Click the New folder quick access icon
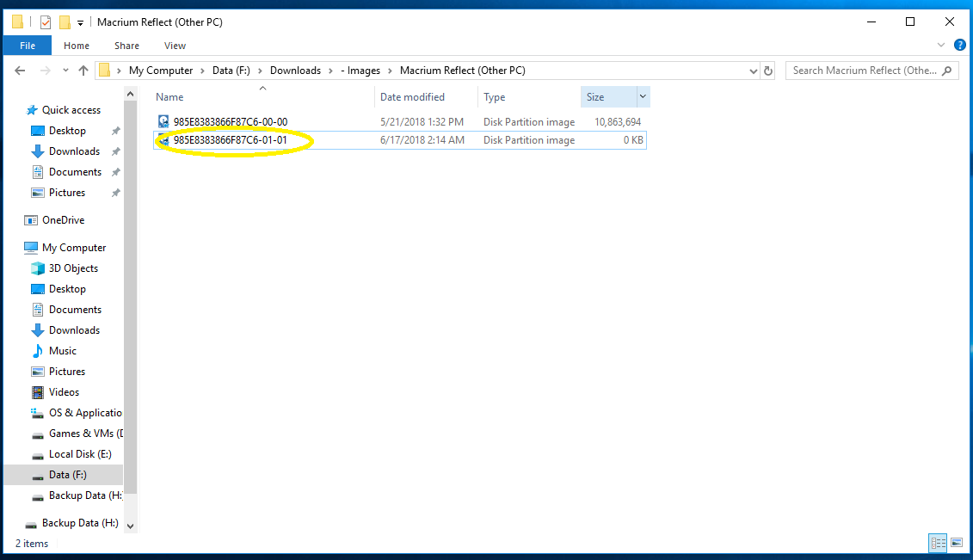This screenshot has height=560, width=973. 65,22
